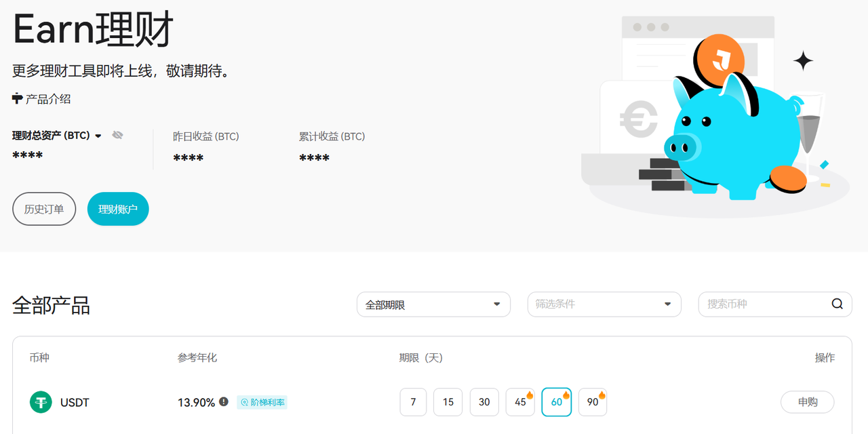This screenshot has height=434, width=868.
Task: Select the 60 day term
Action: pos(557,402)
